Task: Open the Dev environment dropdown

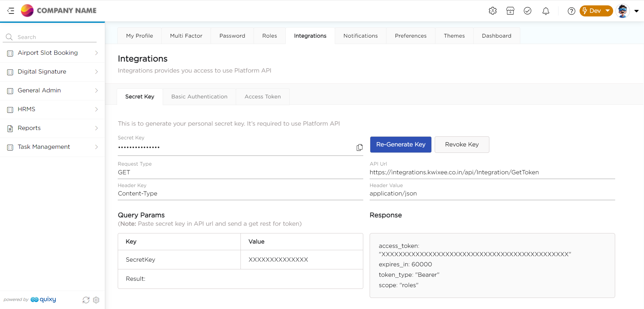Action: [596, 11]
